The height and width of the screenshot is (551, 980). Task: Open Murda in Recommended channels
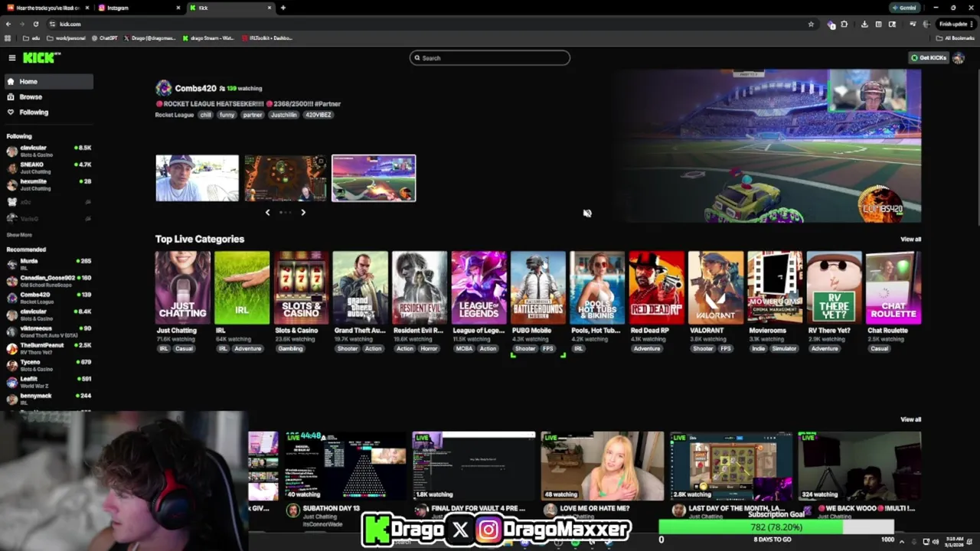[47, 264]
